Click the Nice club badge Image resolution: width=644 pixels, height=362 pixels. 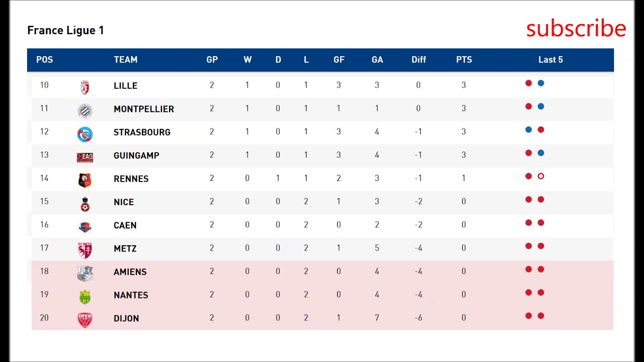(85, 204)
